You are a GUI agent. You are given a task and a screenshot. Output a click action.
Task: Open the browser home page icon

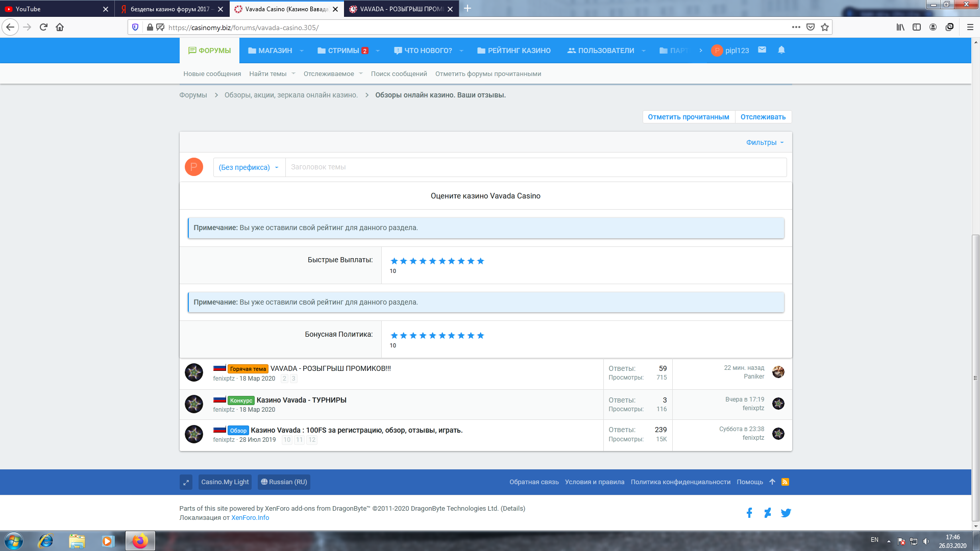click(x=60, y=27)
